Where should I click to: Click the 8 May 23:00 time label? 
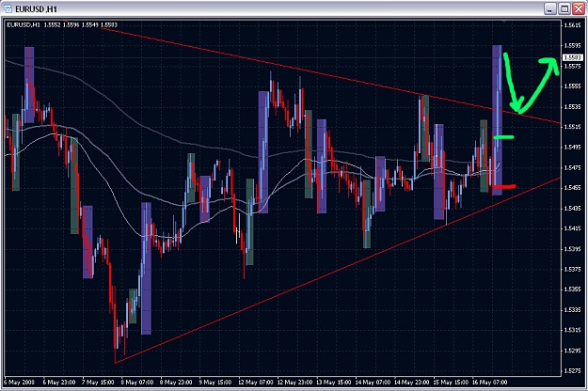[x=176, y=383]
